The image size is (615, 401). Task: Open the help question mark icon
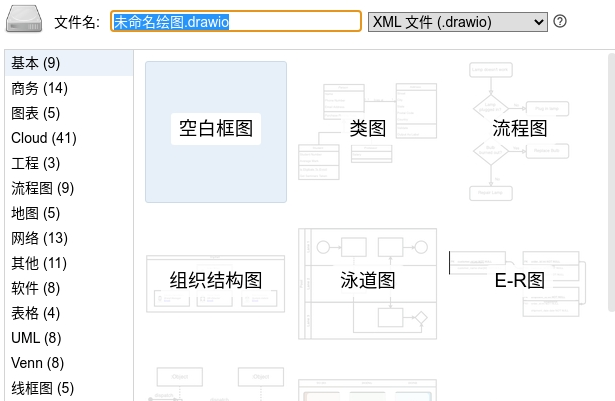point(560,21)
